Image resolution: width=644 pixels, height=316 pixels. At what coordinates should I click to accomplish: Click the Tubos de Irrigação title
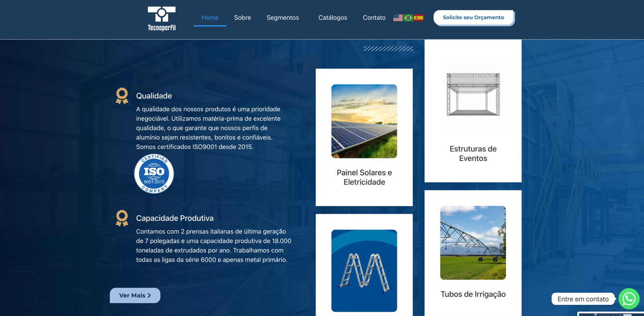coord(473,294)
